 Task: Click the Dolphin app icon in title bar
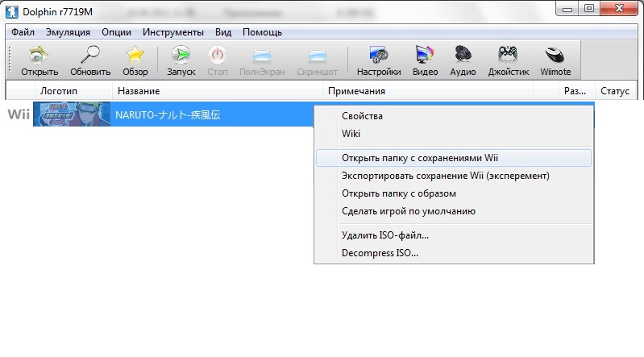(x=12, y=11)
